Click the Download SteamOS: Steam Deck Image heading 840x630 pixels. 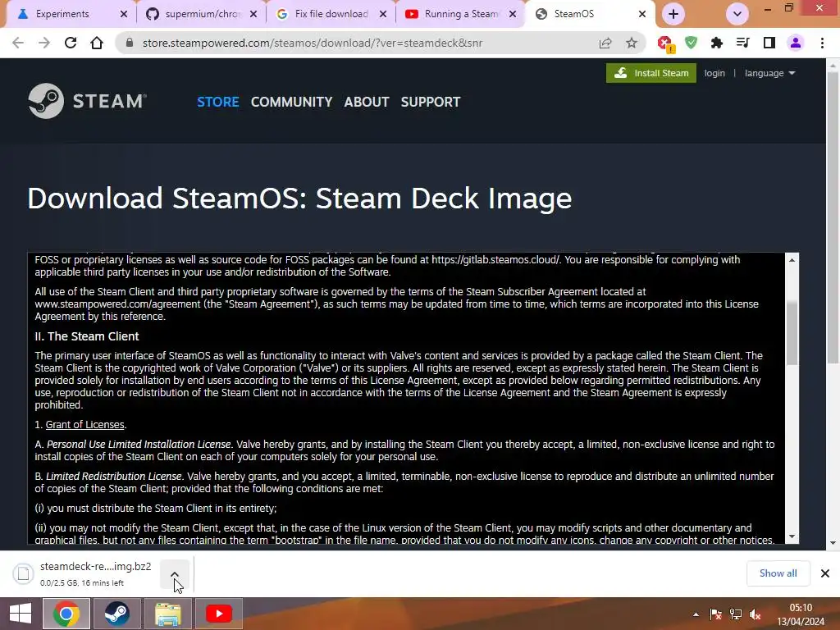(x=300, y=199)
